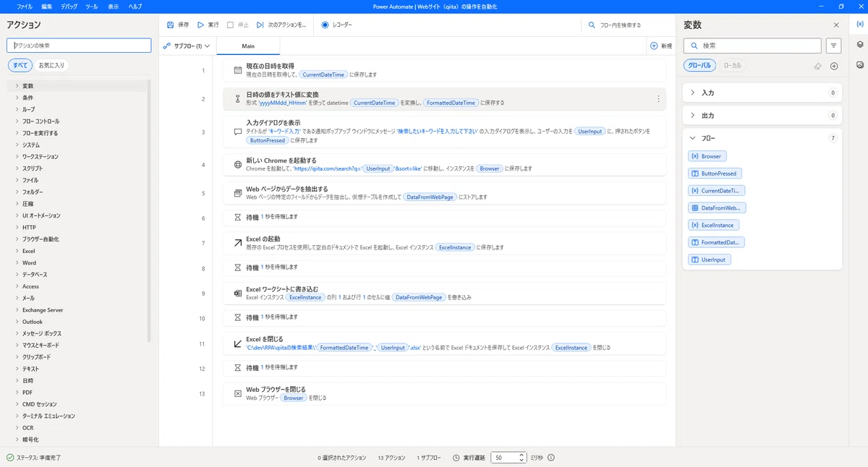Click the actions list scrollbar
The height and width of the screenshot is (467, 868).
click(150, 211)
